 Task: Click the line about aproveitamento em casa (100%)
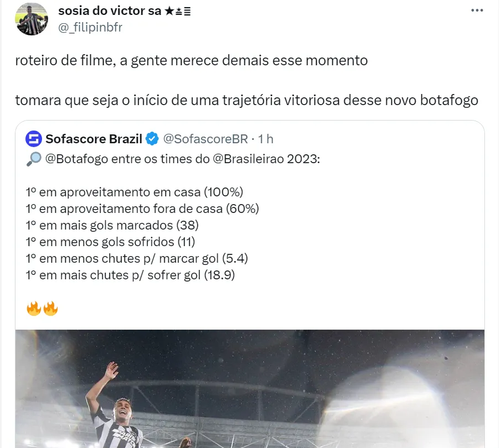pyautogui.click(x=134, y=192)
